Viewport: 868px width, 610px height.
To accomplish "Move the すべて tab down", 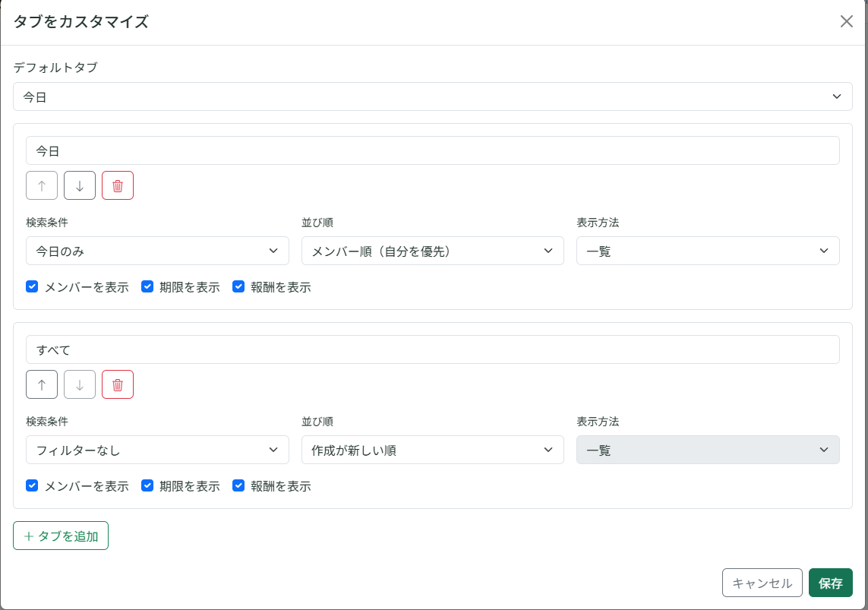I will click(x=80, y=384).
